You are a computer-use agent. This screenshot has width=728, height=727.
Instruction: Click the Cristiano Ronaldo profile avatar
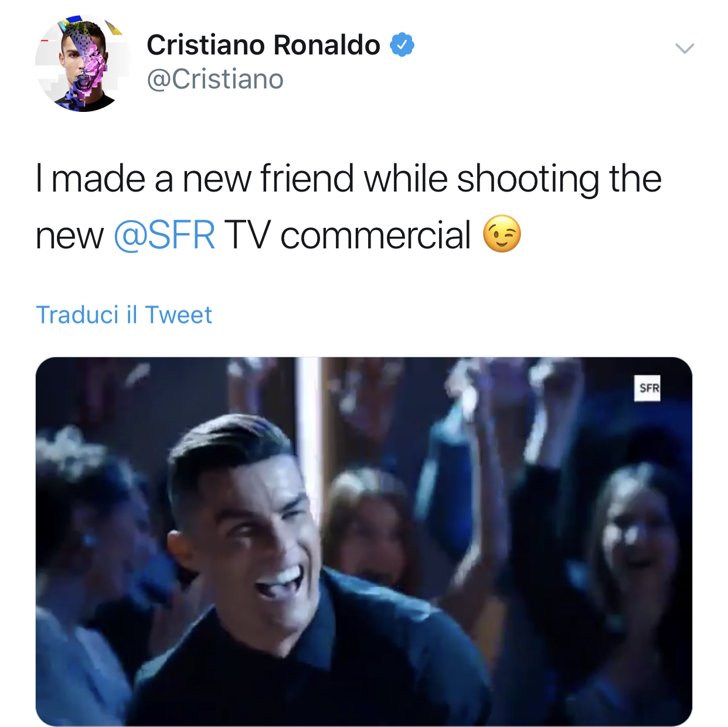pos(83,64)
